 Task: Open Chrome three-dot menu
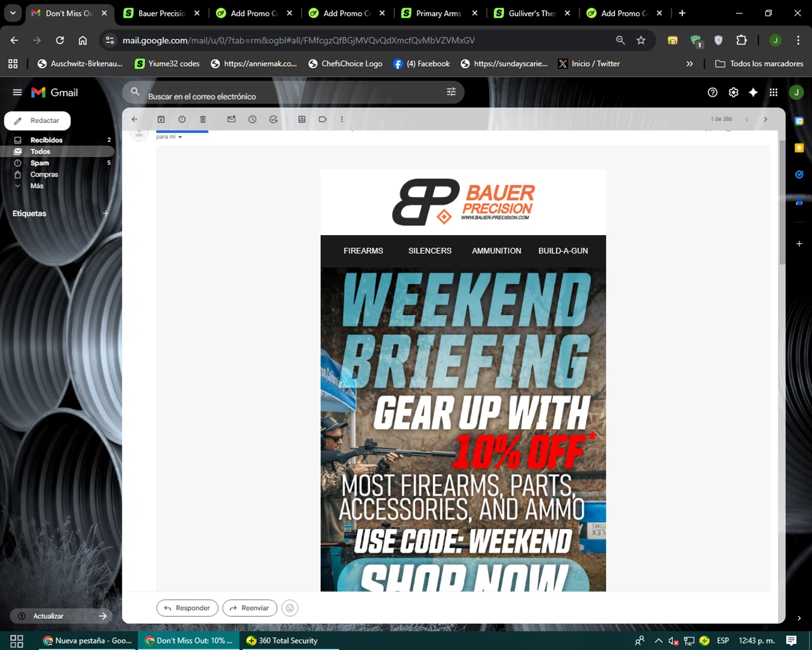click(x=798, y=40)
